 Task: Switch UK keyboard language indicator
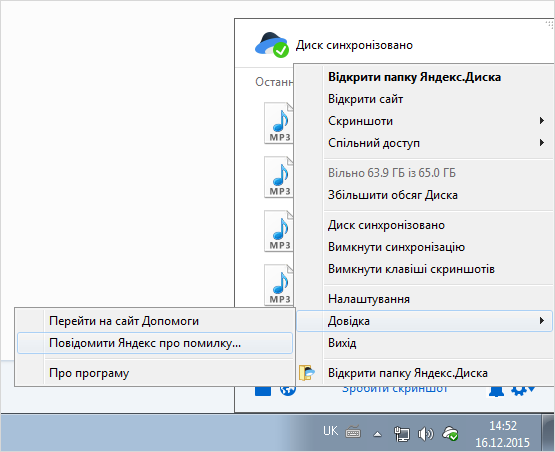coord(330,431)
